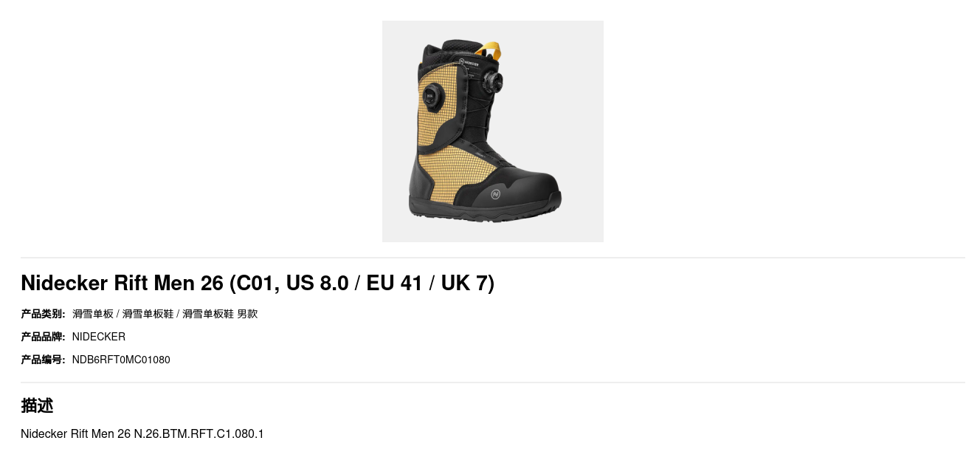The height and width of the screenshot is (463, 980).
Task: Open the first 滑雪单板 category link
Action: coord(93,314)
